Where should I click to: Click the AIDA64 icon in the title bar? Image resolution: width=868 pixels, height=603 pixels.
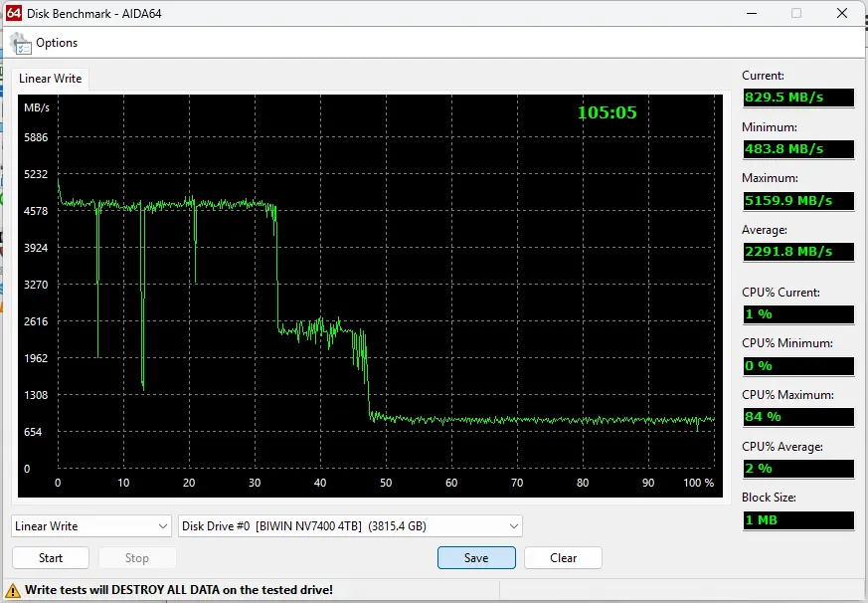click(14, 13)
